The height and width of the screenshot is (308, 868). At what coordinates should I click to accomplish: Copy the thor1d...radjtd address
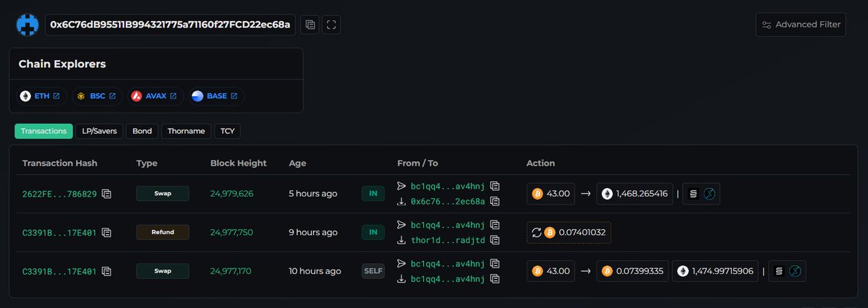495,240
